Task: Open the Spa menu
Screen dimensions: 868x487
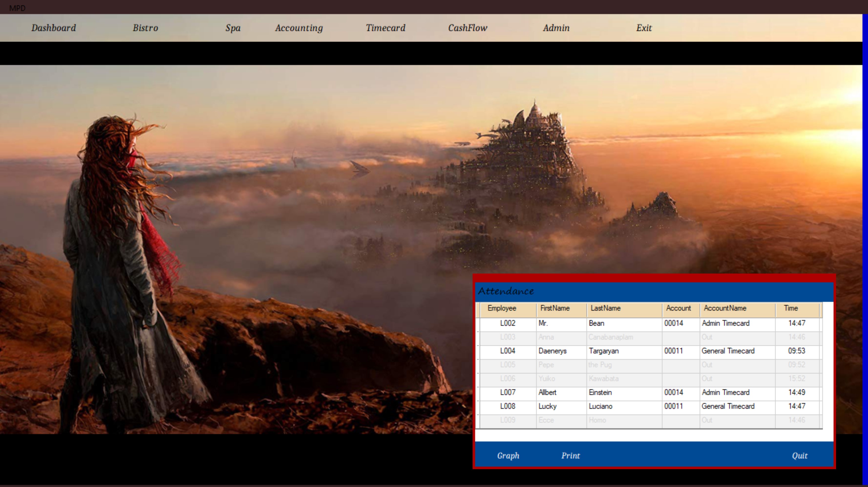Action: 233,28
